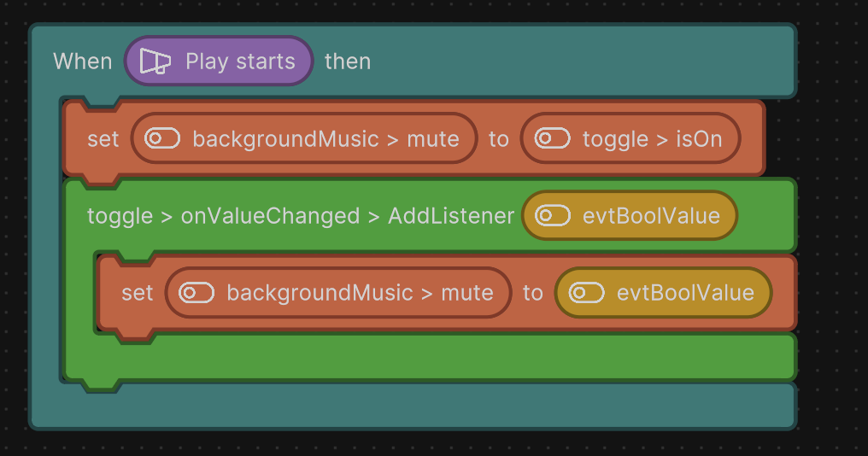Select the 'toggle > isOn' label text
The width and height of the screenshot is (868, 456).
(652, 138)
